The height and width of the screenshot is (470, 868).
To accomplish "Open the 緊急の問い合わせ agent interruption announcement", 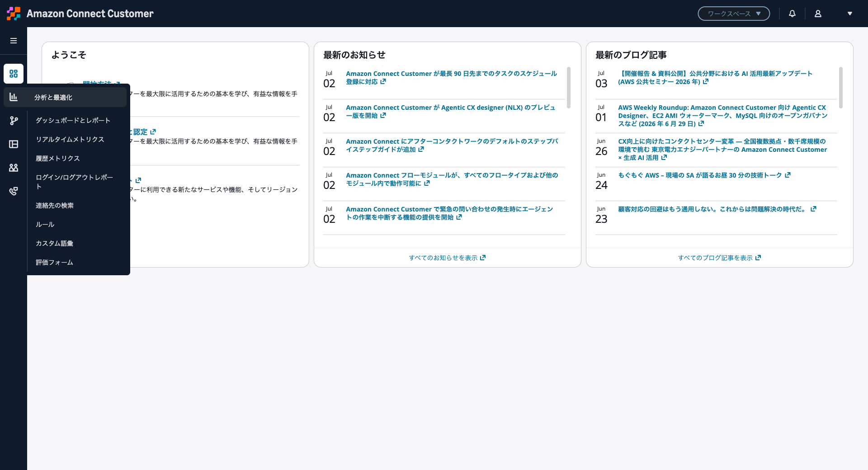I will pyautogui.click(x=449, y=213).
